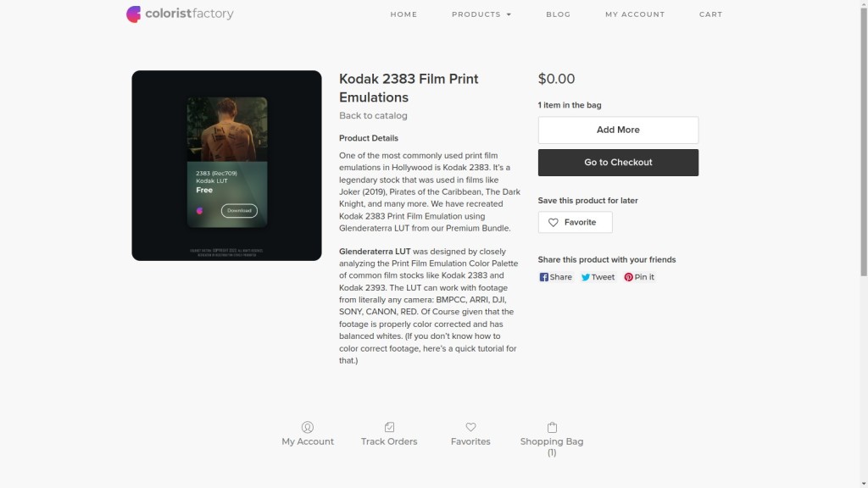Open the Favorites heart icon in footer

(x=470, y=427)
